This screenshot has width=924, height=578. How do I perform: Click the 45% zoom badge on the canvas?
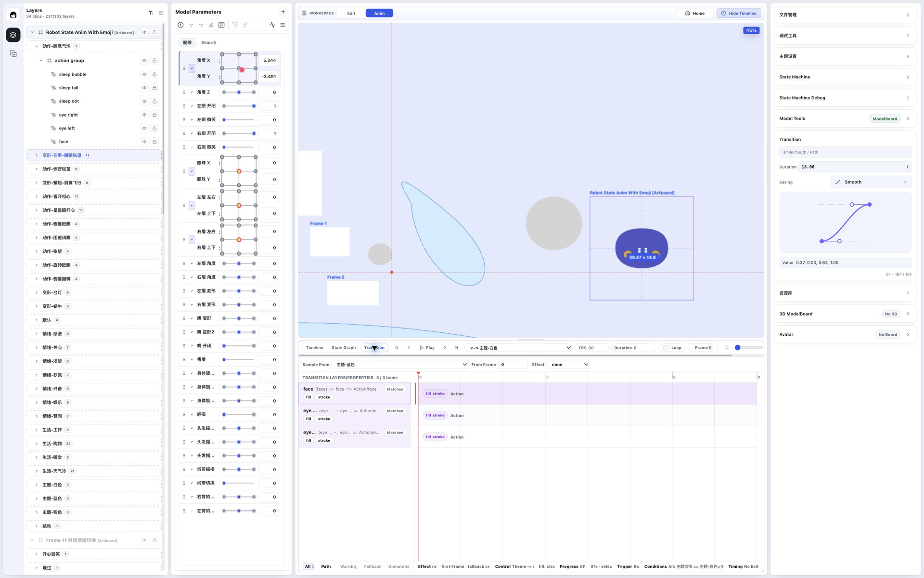751,30
